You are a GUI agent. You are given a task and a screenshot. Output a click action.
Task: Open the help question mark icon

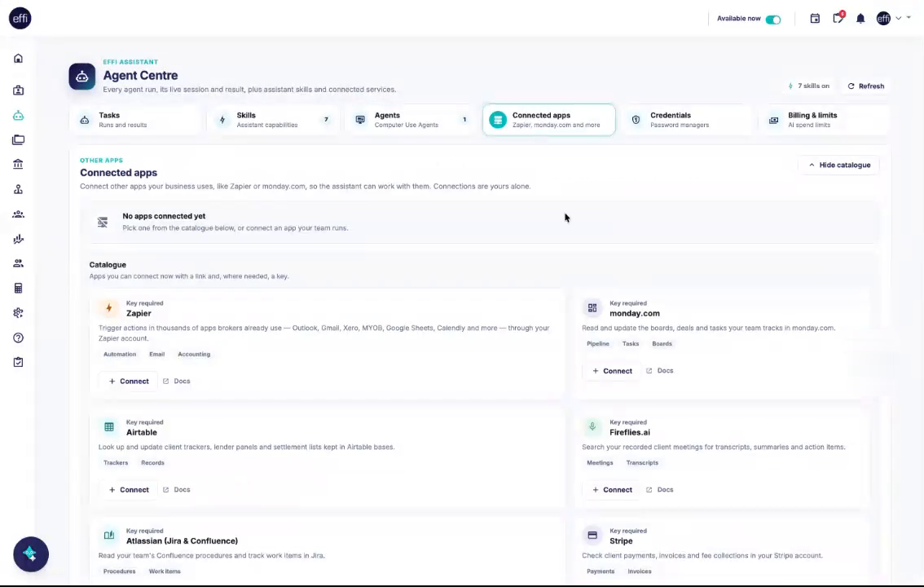tap(18, 338)
